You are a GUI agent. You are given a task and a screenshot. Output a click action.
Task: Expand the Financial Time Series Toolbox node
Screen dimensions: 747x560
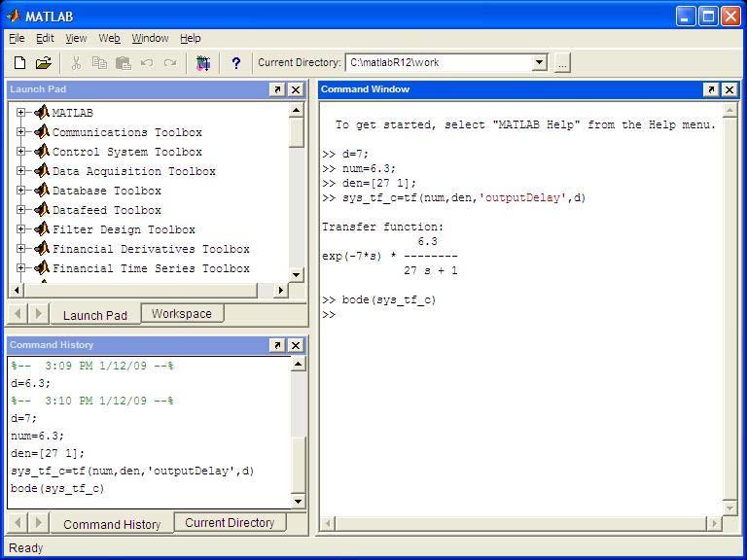point(20,268)
